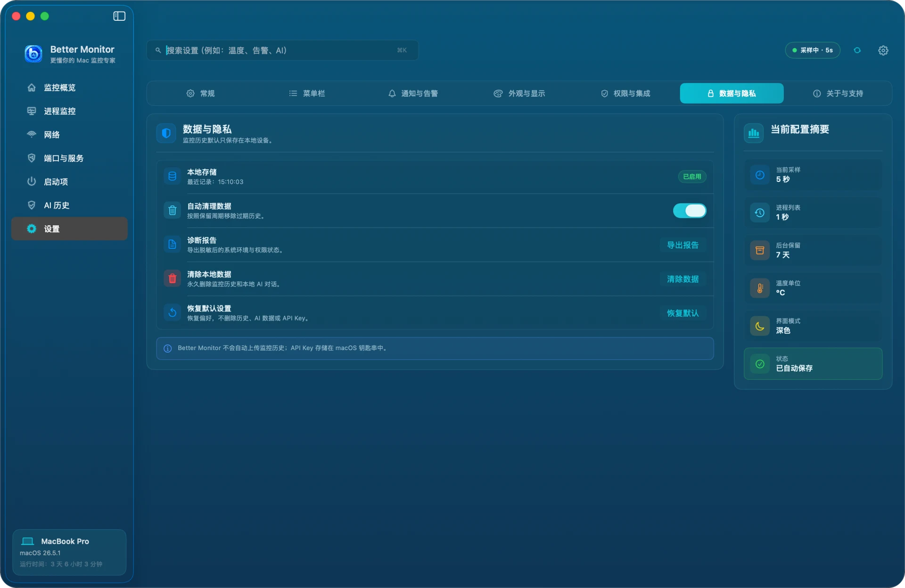
Task: Click the 采样中 · 5s status pill
Action: pos(813,50)
